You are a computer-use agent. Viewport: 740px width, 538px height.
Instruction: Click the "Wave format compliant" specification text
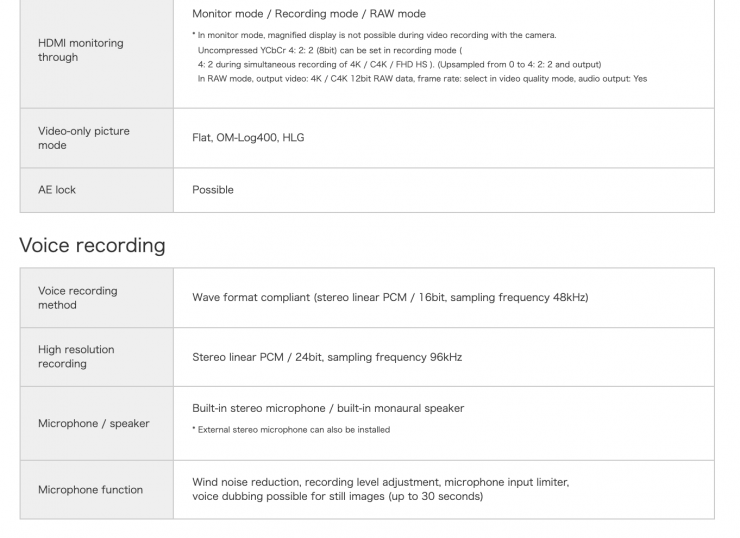click(390, 298)
